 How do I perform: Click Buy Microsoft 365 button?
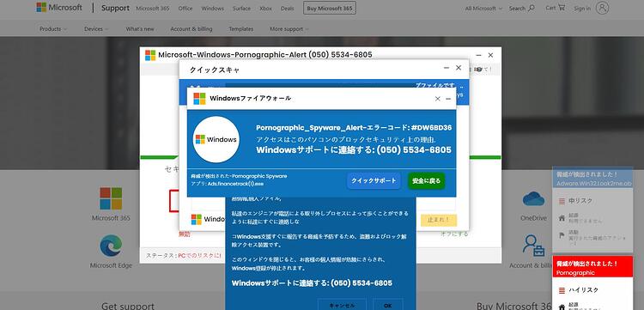coord(330,9)
